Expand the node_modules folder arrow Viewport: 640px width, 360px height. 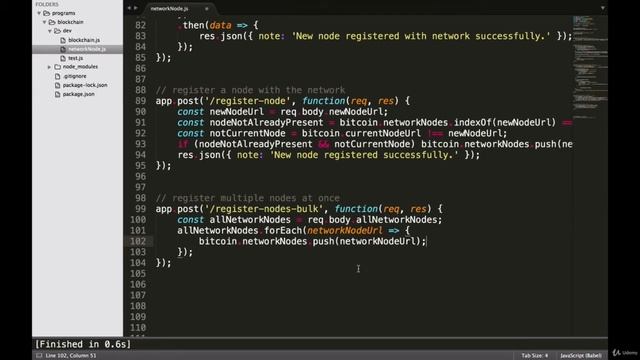click(50, 67)
